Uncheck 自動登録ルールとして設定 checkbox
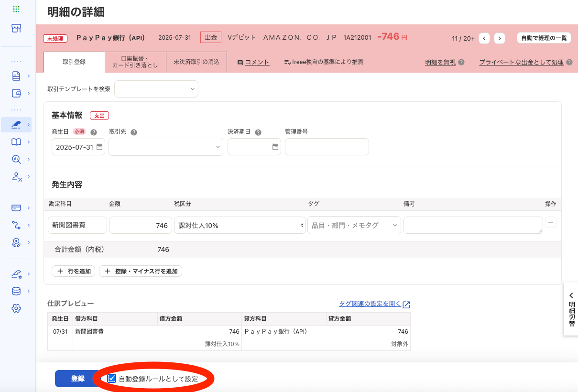 [112, 379]
